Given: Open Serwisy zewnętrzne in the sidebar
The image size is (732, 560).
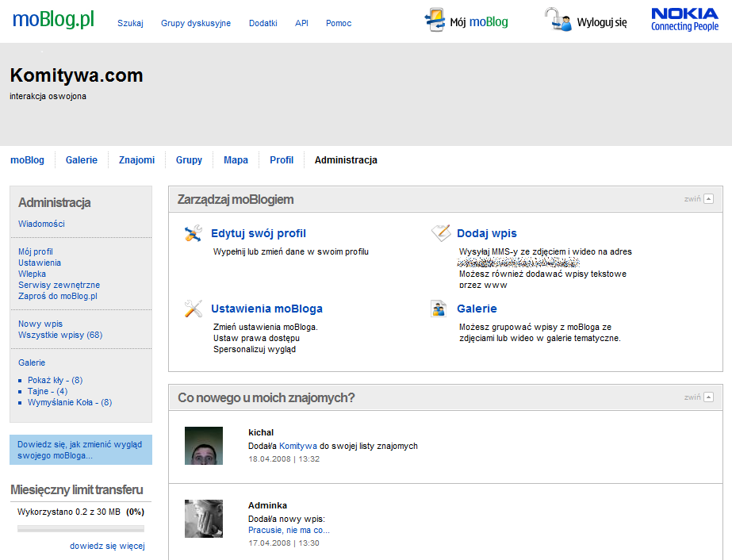Looking at the screenshot, I should click(59, 285).
